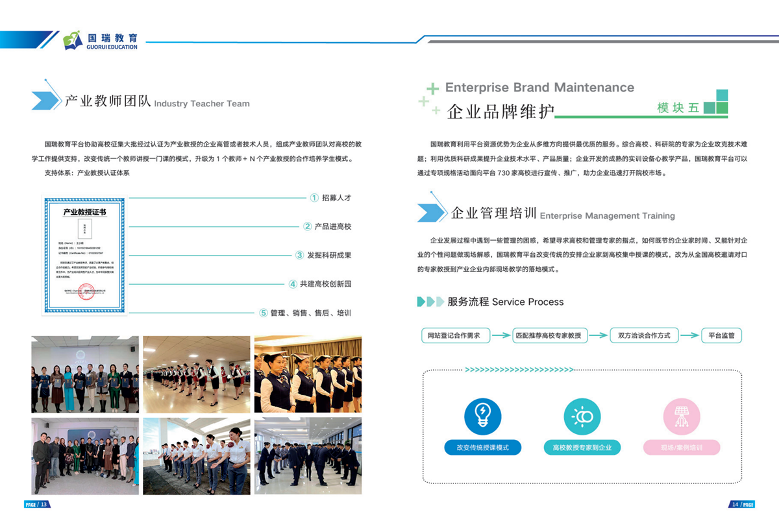Click the pink icon above 现场/案例培训

[x=681, y=416]
